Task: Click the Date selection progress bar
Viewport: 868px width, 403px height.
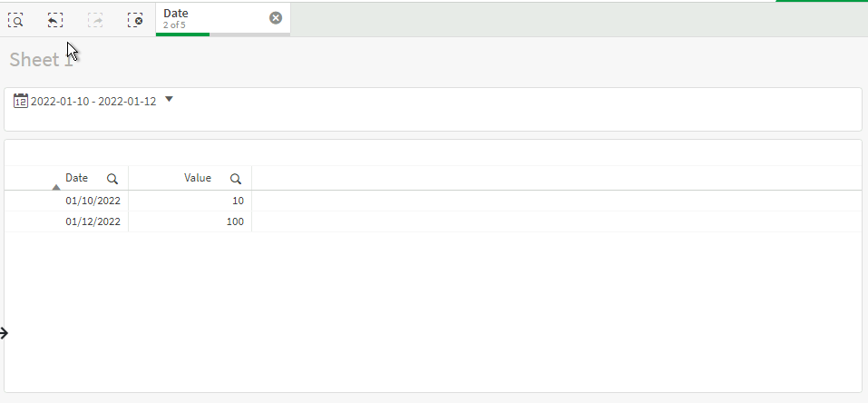Action: 222,34
